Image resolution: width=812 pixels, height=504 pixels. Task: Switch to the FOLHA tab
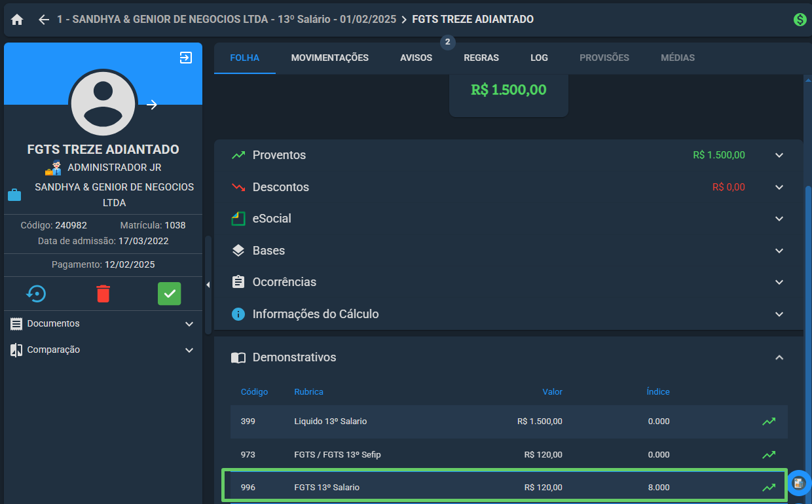pyautogui.click(x=245, y=58)
